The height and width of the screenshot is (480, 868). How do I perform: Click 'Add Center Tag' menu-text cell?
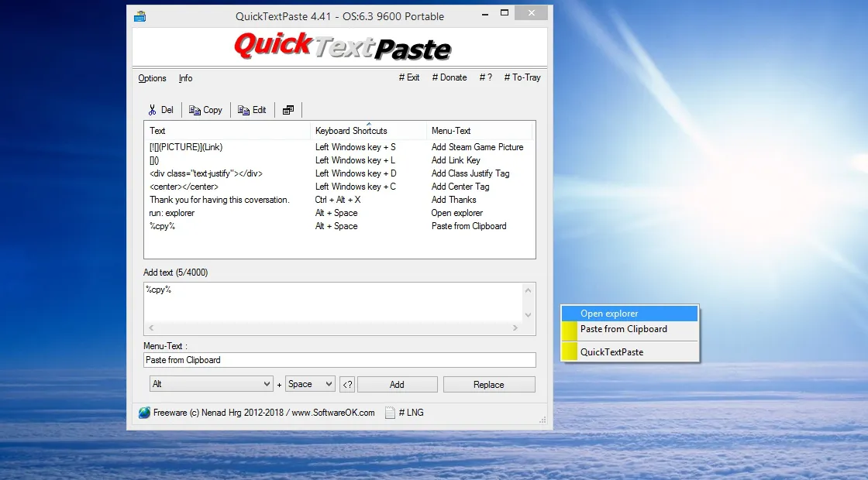[x=460, y=187]
